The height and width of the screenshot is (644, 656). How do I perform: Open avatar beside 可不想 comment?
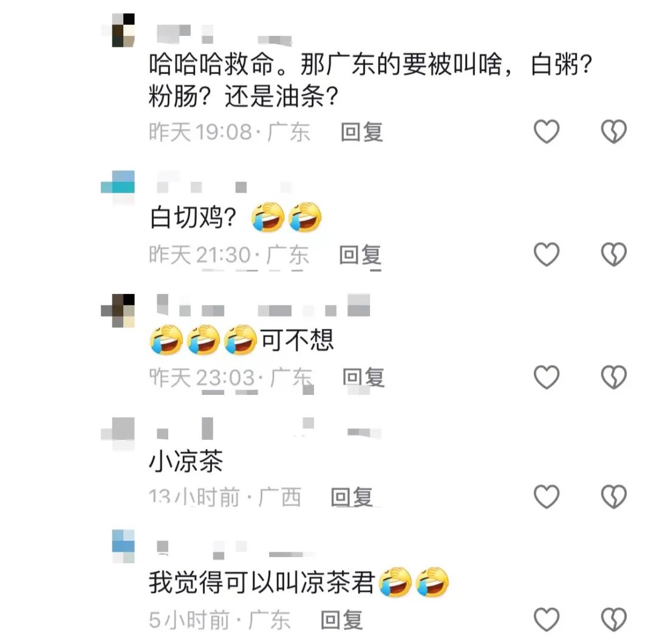(118, 310)
